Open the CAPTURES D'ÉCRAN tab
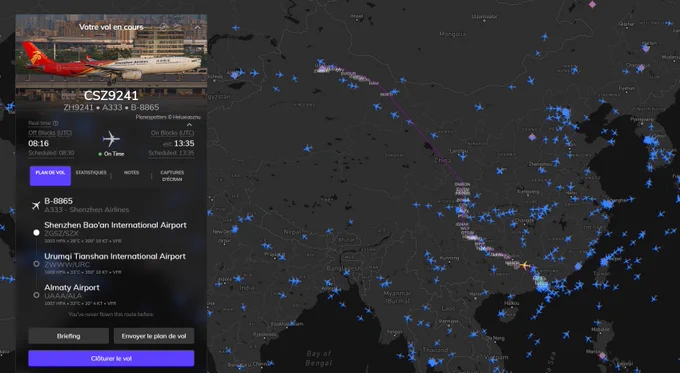Image resolution: width=680 pixels, height=373 pixels. point(172,176)
